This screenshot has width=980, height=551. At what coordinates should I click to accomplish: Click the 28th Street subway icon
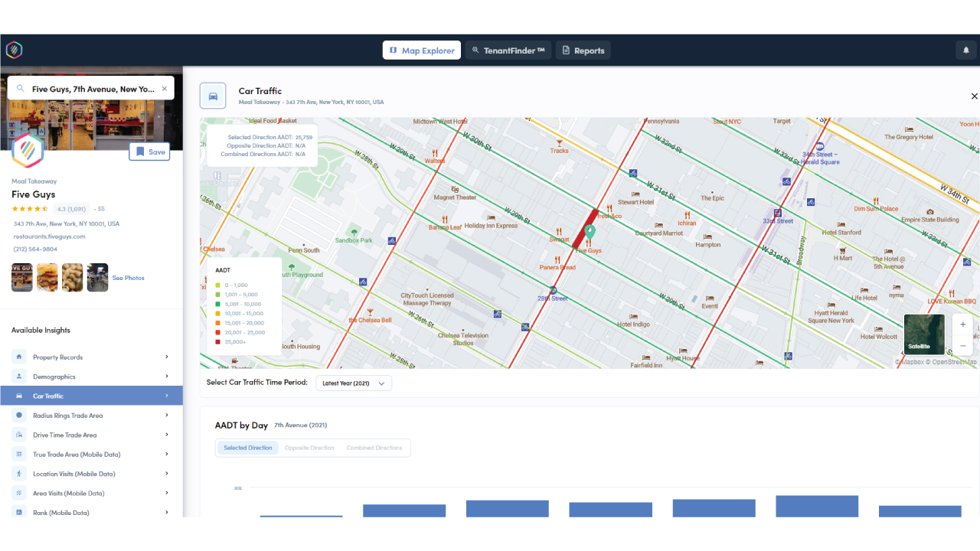pos(553,291)
